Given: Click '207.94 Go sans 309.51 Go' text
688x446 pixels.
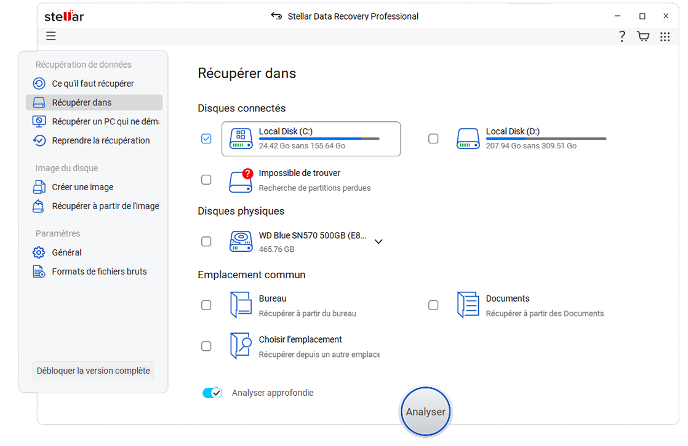Looking at the screenshot, I should point(531,146).
